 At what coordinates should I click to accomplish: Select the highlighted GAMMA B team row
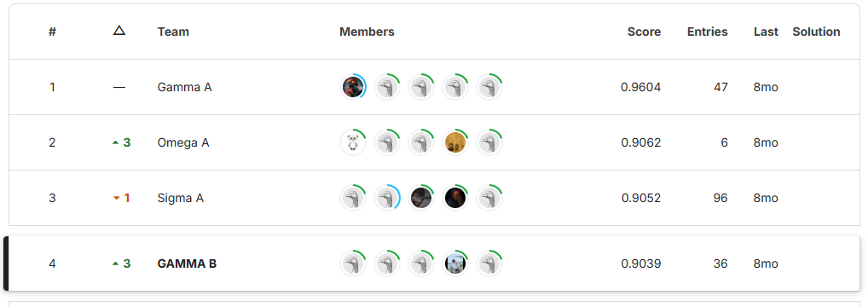coord(431,264)
